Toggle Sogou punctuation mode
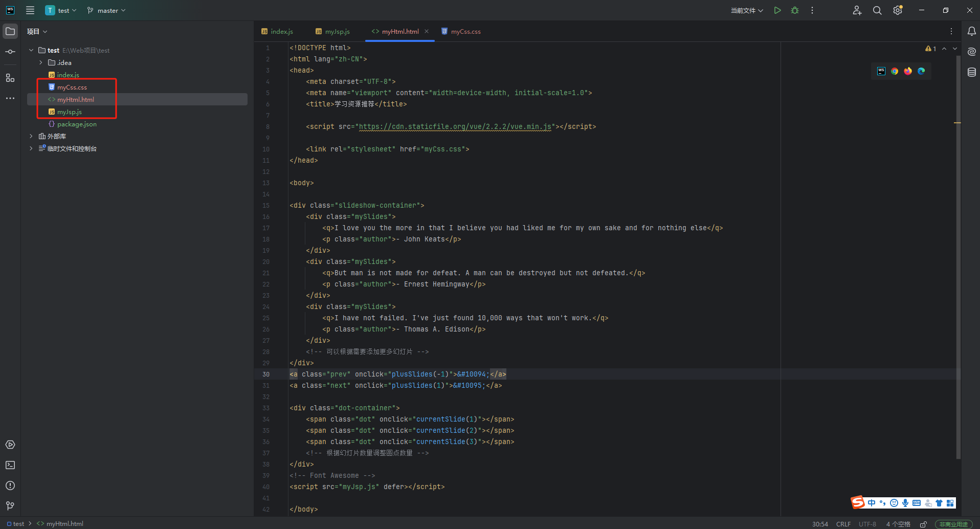Screen dimensions: 980x529 coord(883,503)
